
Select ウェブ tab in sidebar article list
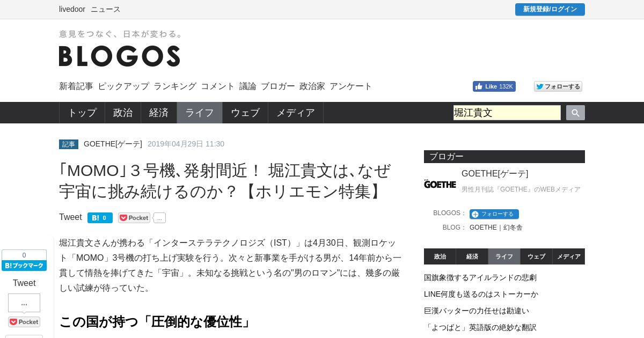pos(537,256)
